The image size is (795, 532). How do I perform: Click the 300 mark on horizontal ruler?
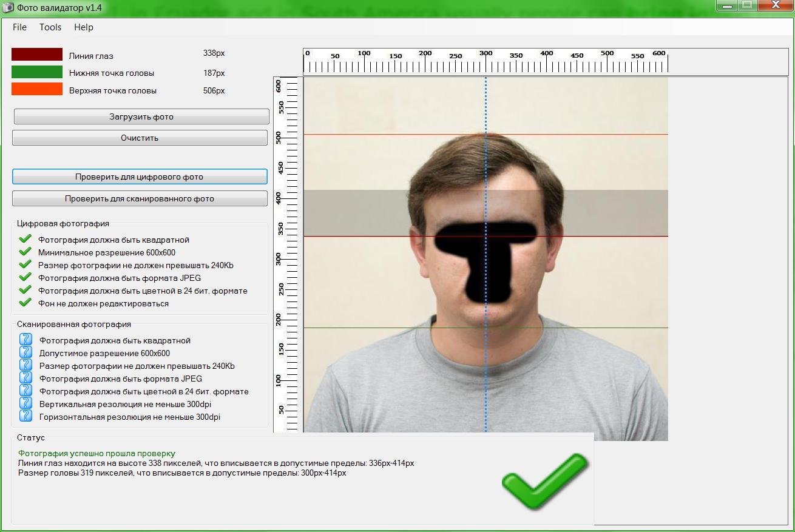click(x=485, y=53)
